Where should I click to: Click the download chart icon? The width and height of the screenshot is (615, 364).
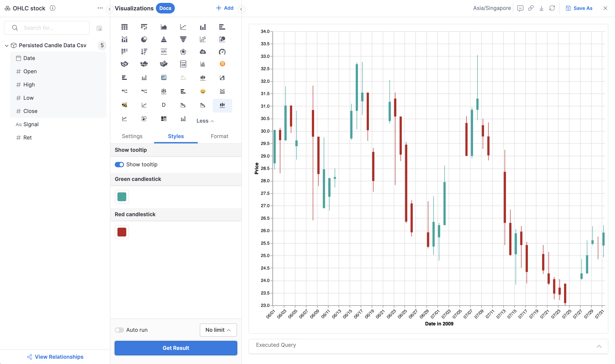click(x=541, y=8)
